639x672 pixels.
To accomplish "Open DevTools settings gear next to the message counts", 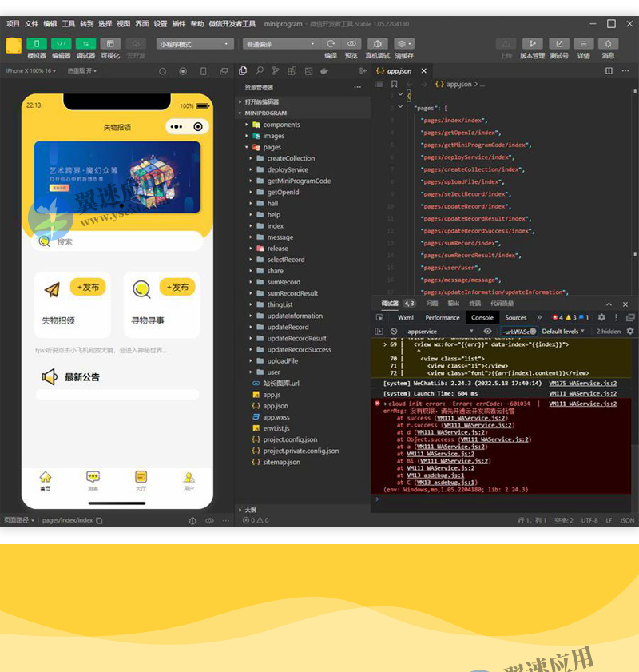I will [x=601, y=317].
